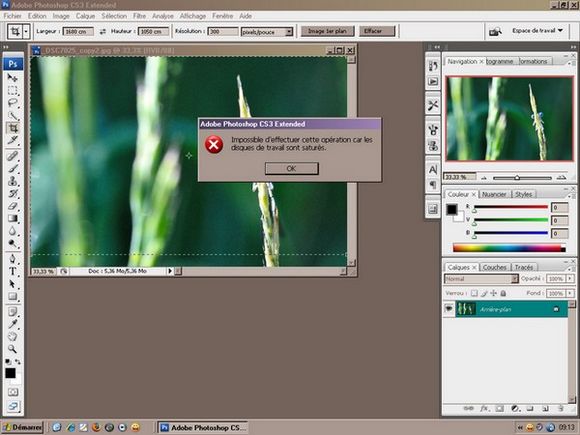
Task: Switch to the Nuancier tab
Action: point(494,194)
